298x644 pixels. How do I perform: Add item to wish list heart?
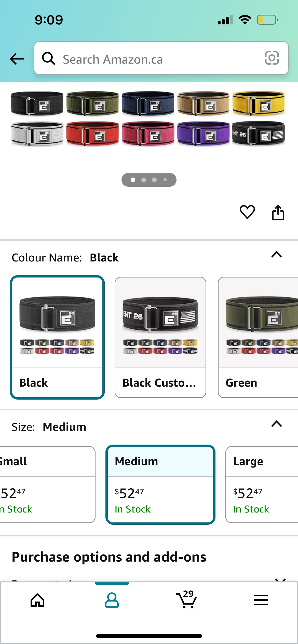click(247, 212)
